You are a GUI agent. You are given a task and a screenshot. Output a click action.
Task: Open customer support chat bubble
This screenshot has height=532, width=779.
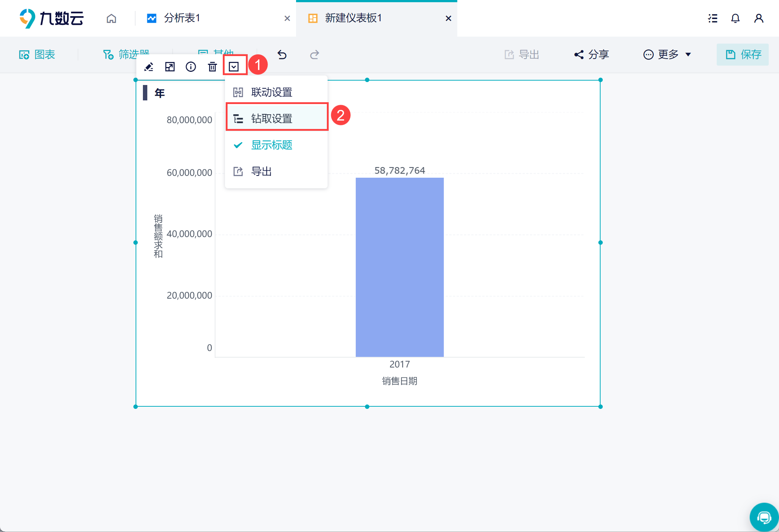[x=764, y=517]
